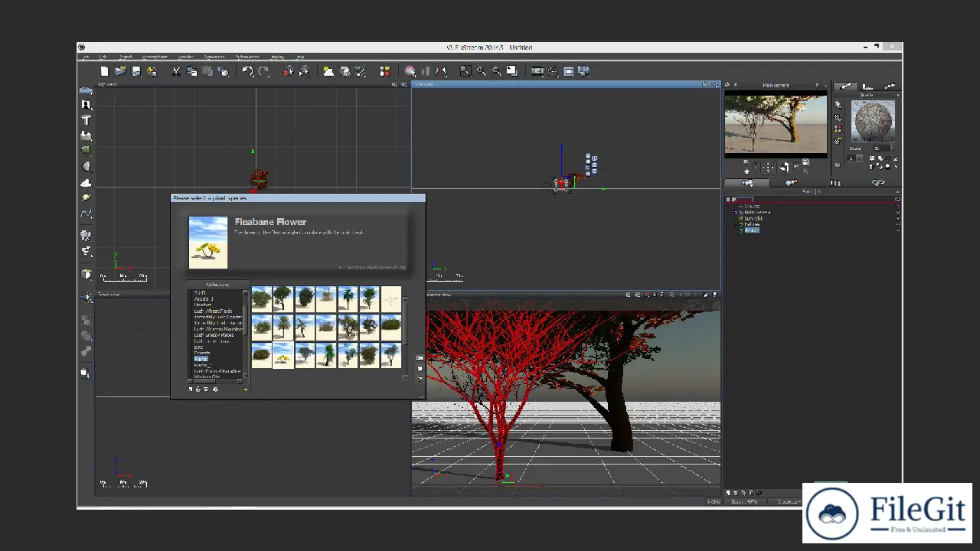Select the plant tree tool in left bar
The height and width of the screenshot is (551, 980).
point(86,151)
